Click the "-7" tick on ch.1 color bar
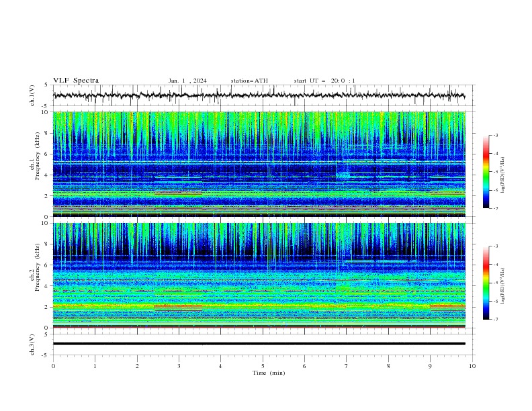532x411 pixels. [x=496, y=208]
